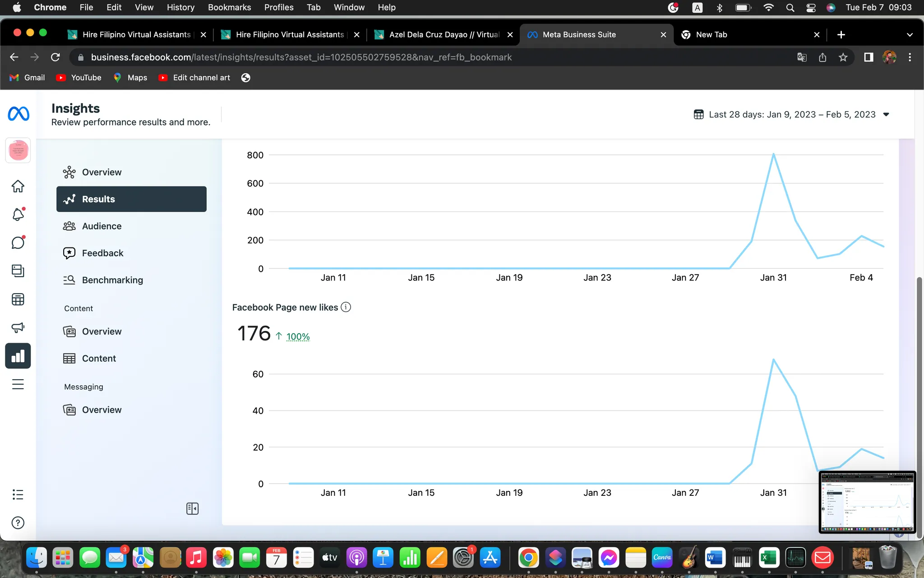The width and height of the screenshot is (924, 578).
Task: Bookmark this page with star icon
Action: pyautogui.click(x=843, y=57)
